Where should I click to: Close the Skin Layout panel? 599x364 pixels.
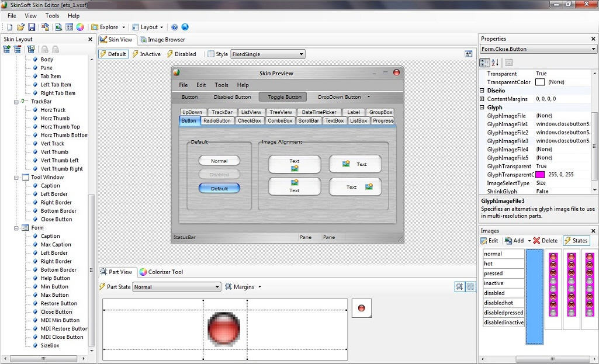tap(90, 39)
